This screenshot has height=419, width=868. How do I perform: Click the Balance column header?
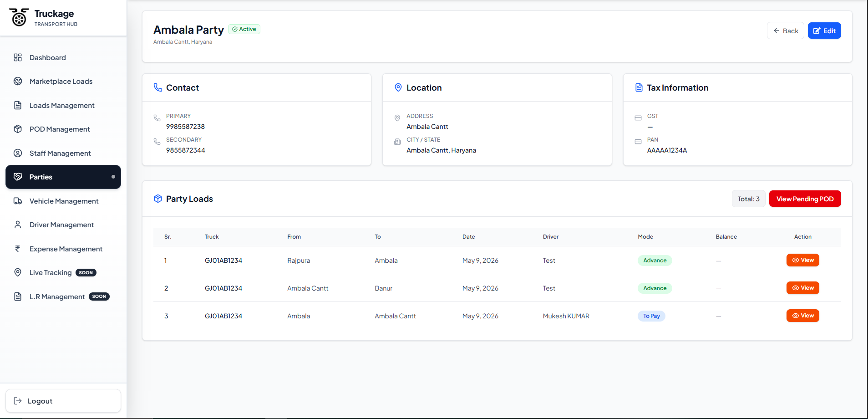point(726,237)
